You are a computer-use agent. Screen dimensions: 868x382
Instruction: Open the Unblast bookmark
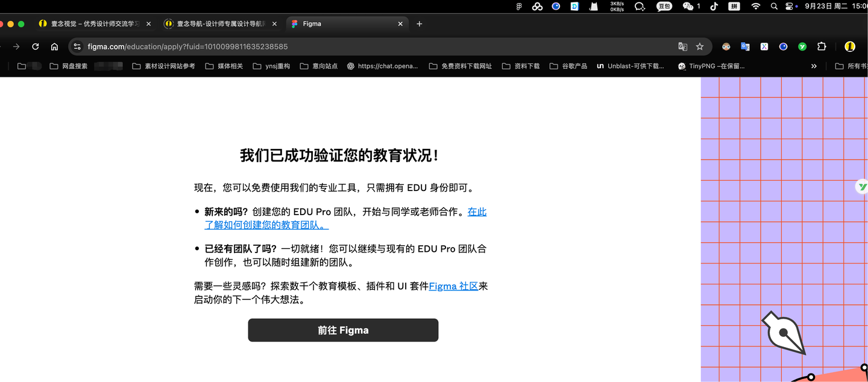631,66
